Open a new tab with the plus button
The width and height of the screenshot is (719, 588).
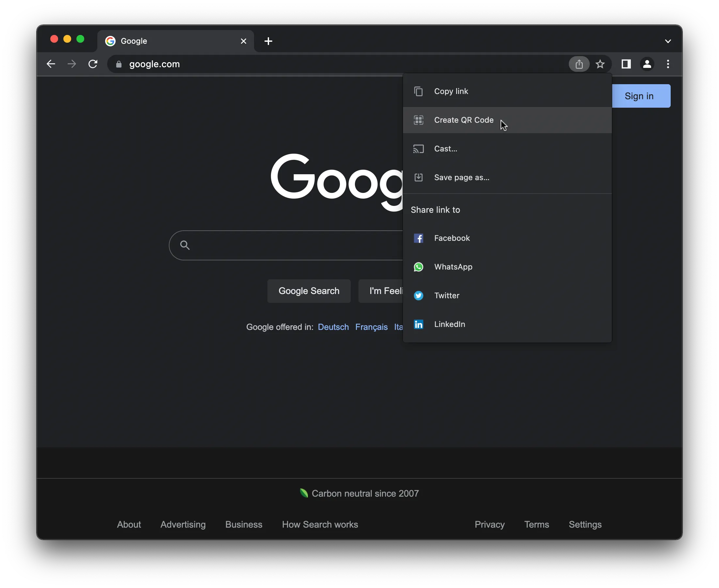click(x=268, y=41)
